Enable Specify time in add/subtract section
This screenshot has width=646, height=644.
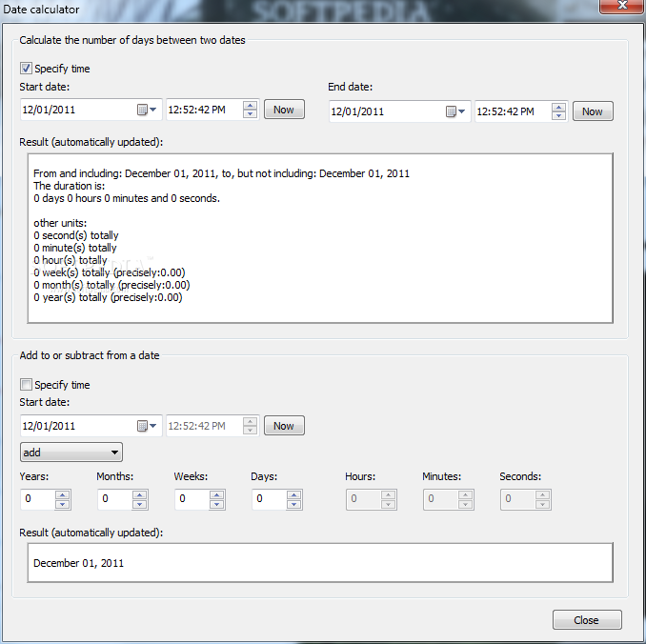click(26, 385)
